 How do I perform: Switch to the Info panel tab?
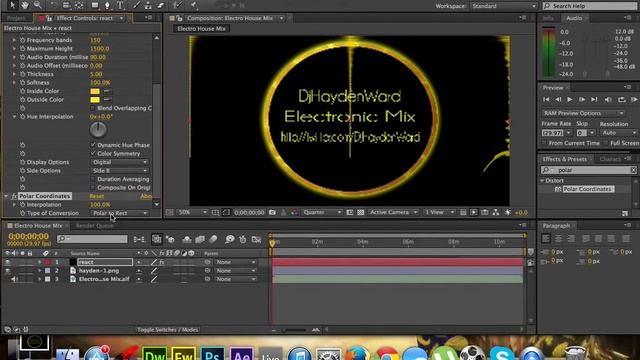pos(548,18)
